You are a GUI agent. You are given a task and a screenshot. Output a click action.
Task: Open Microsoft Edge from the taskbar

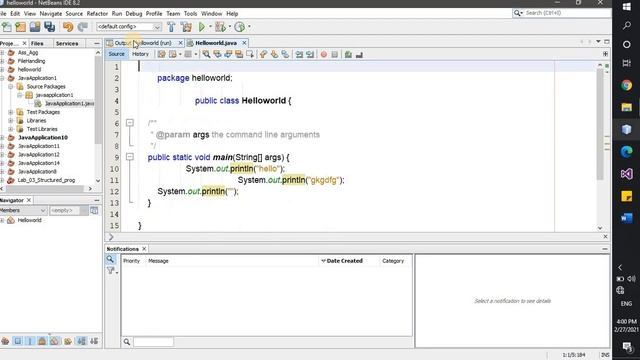point(627,151)
